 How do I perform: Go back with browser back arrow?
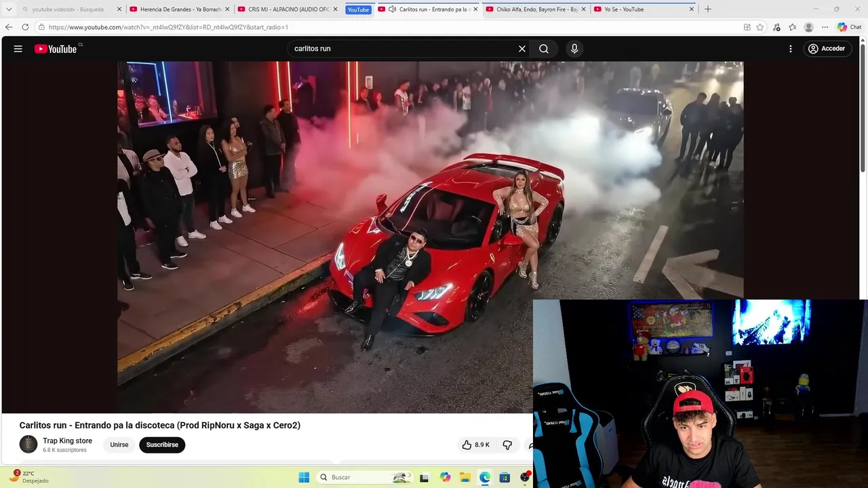9,27
